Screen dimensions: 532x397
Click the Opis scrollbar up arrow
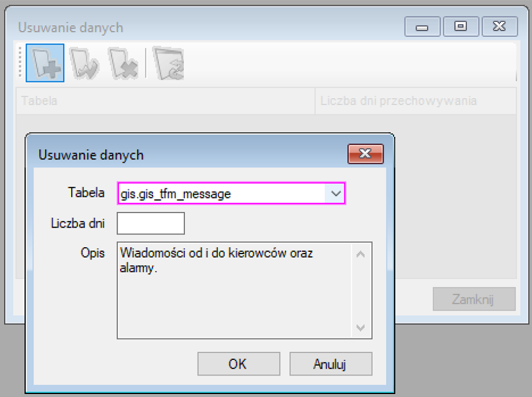tap(361, 254)
